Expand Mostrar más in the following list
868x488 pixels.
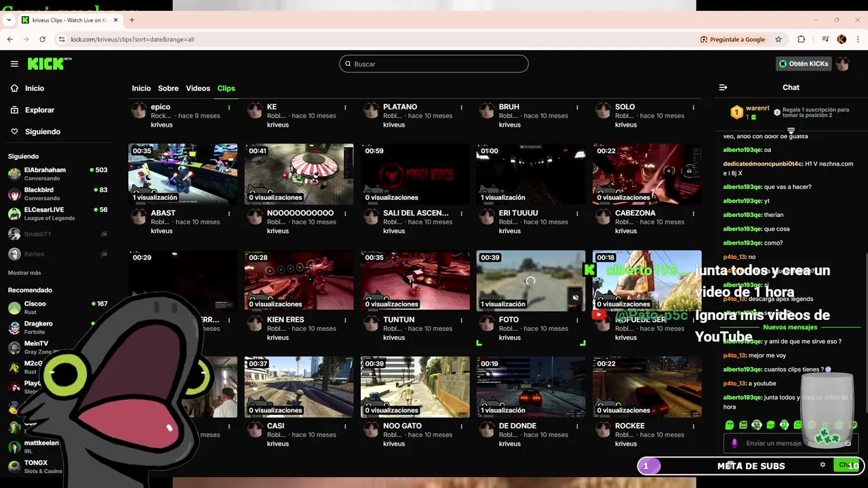(x=24, y=272)
